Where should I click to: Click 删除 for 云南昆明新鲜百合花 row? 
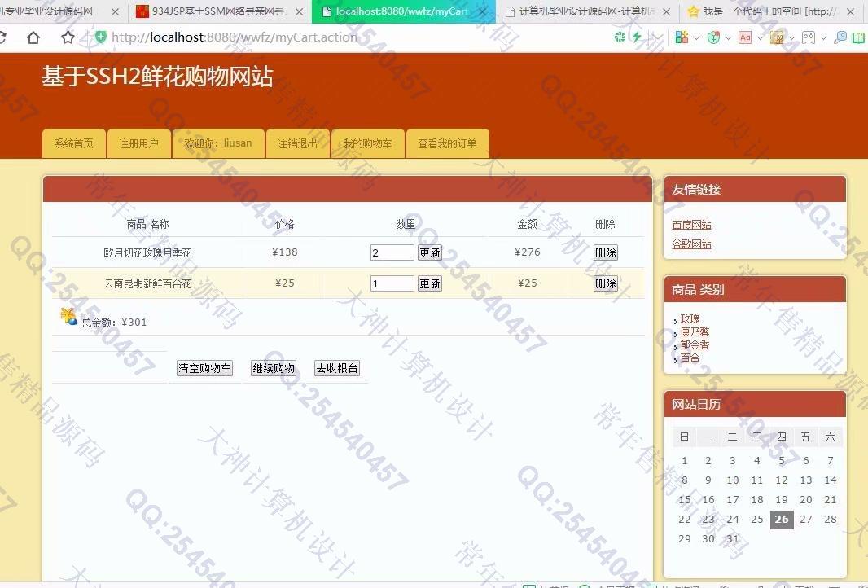click(606, 283)
